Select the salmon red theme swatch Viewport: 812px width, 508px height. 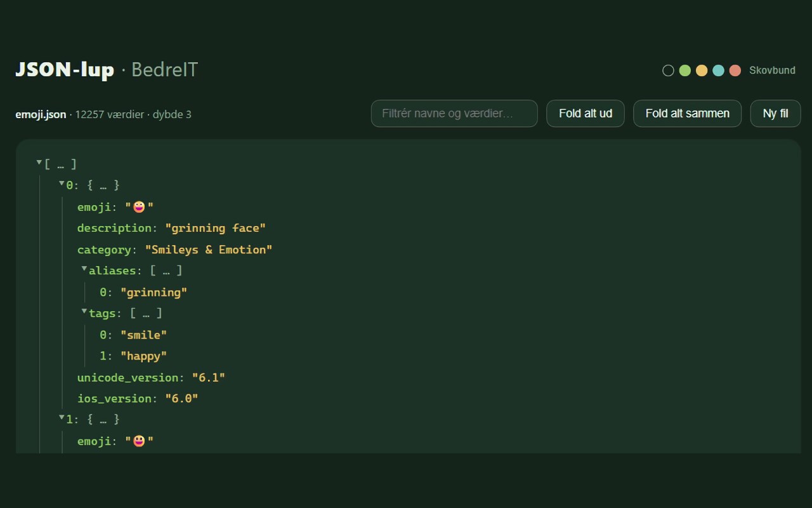click(x=735, y=70)
